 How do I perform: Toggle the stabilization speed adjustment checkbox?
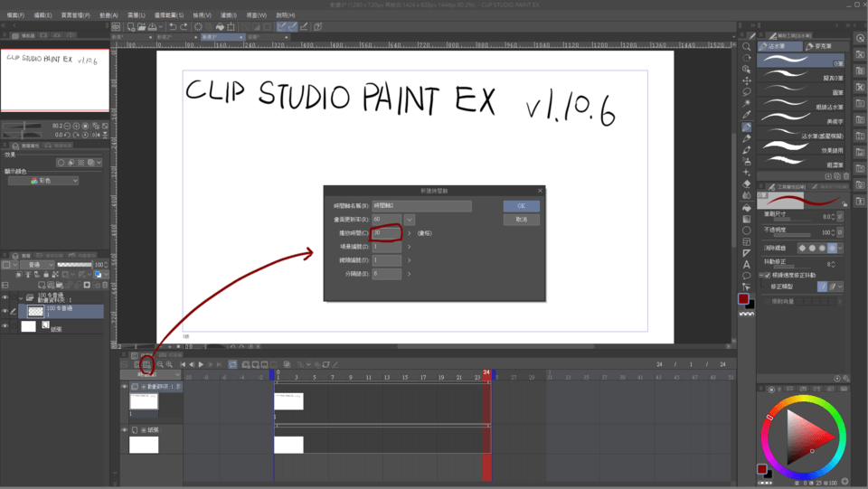coord(768,275)
